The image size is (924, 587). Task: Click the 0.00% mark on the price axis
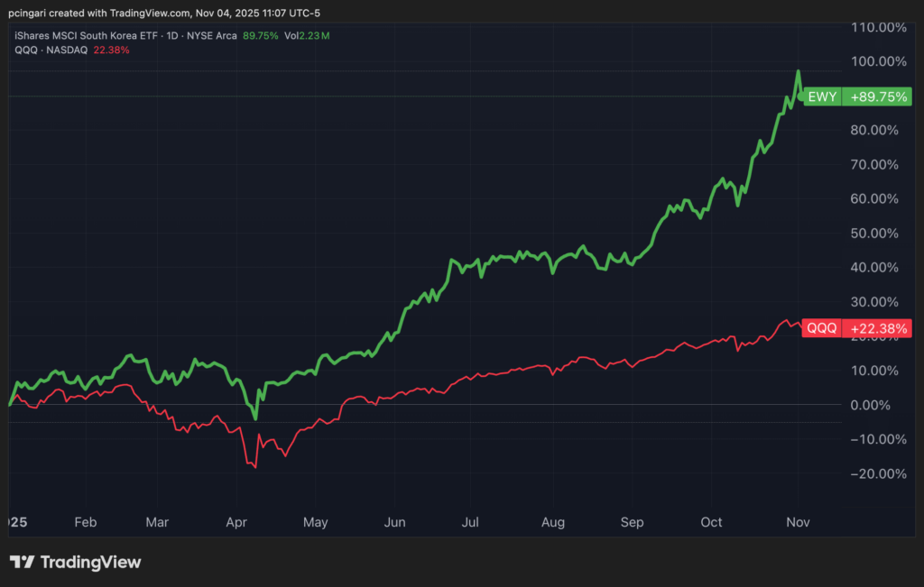[877, 405]
